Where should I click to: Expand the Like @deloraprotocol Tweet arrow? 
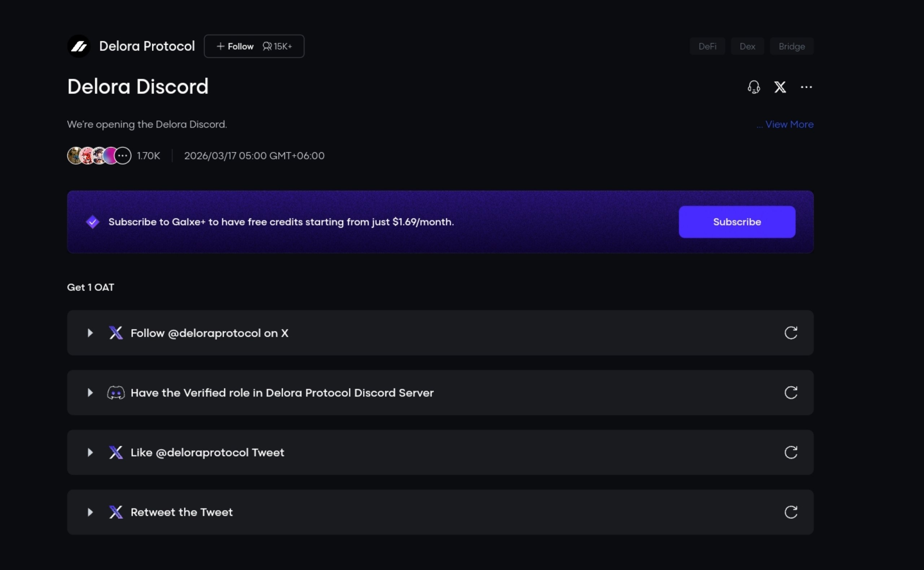[90, 452]
